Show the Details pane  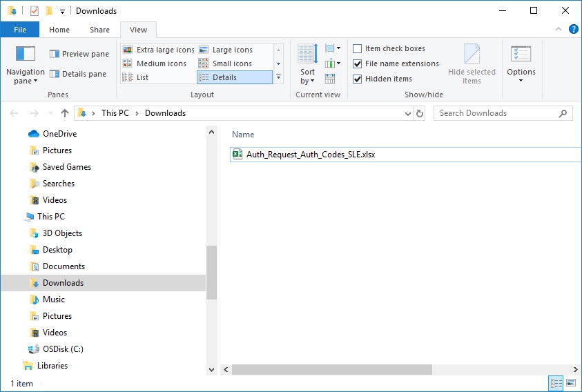78,74
